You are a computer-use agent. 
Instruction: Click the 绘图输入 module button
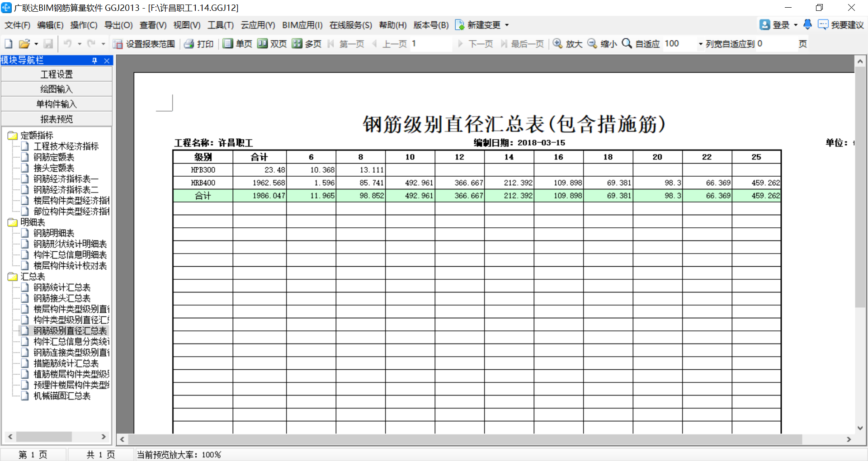click(57, 89)
